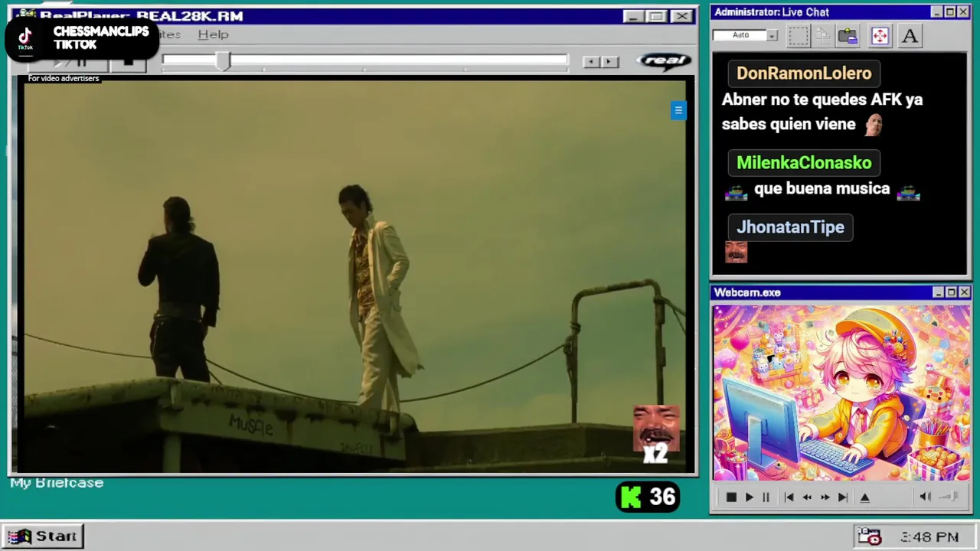Click the 3:48 PM clock
Image resolution: width=980 pixels, height=551 pixels.
point(929,537)
